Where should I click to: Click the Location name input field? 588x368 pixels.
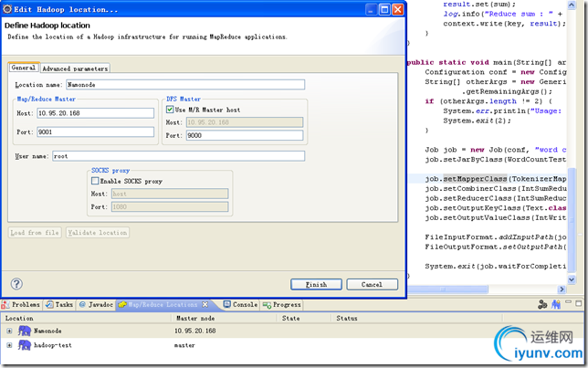pos(183,84)
